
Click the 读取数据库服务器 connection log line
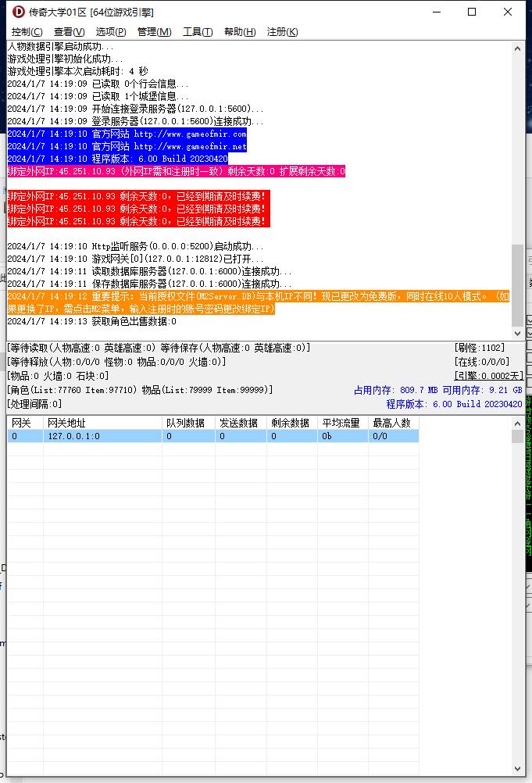(149, 271)
